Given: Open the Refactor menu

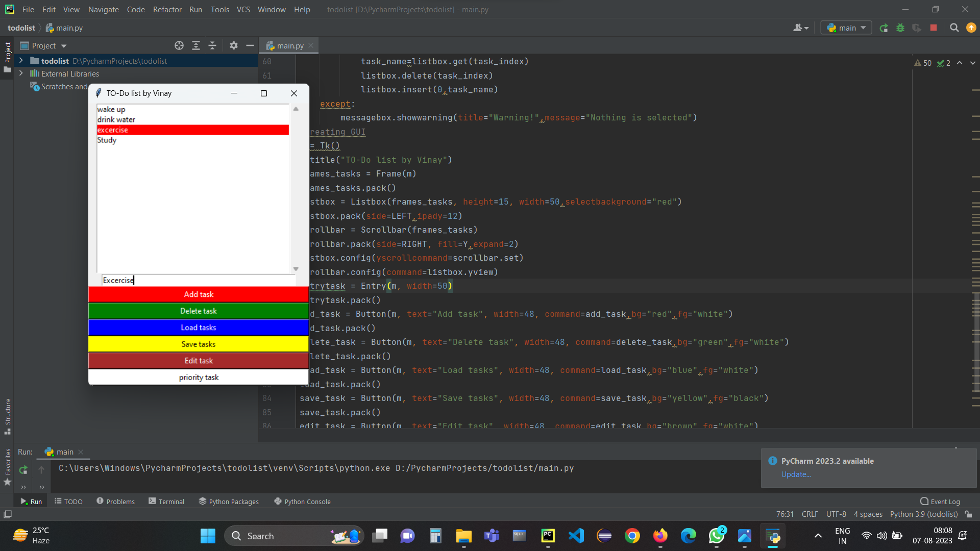Looking at the screenshot, I should (x=167, y=9).
